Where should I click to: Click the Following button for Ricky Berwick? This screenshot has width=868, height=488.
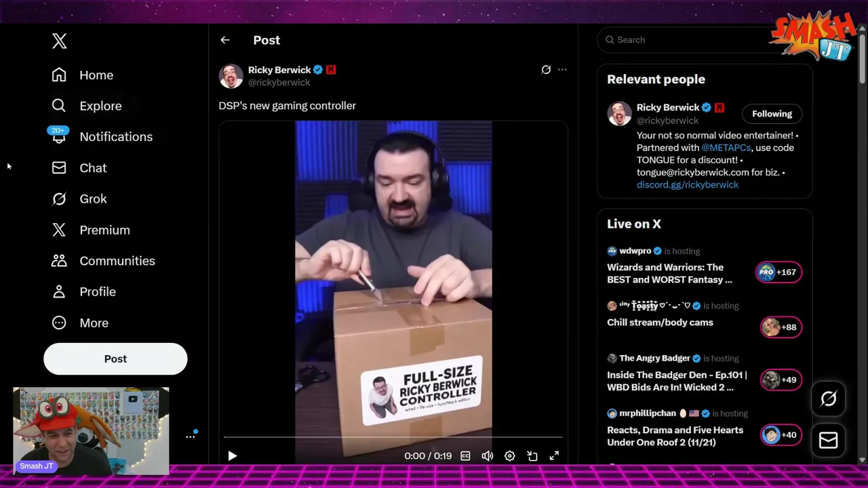click(772, 114)
